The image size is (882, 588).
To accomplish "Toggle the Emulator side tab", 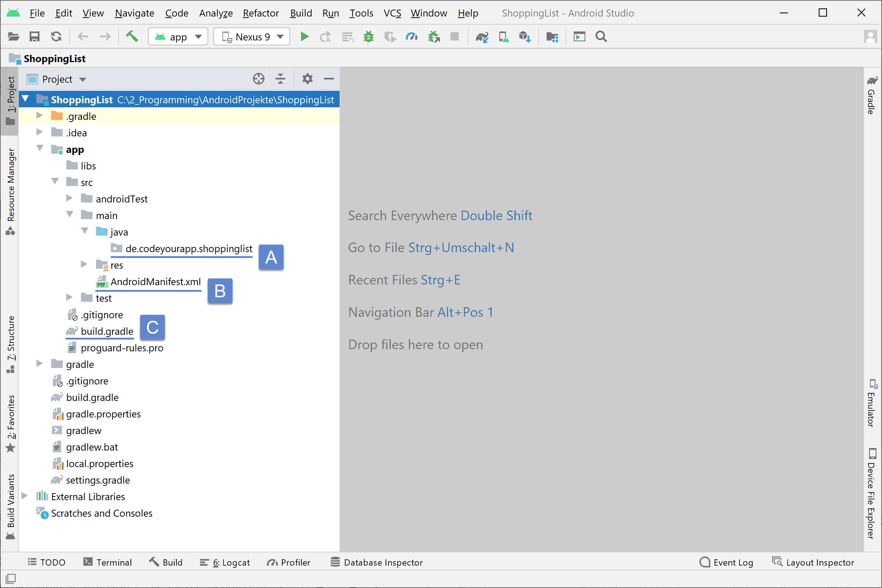I will coord(871,403).
